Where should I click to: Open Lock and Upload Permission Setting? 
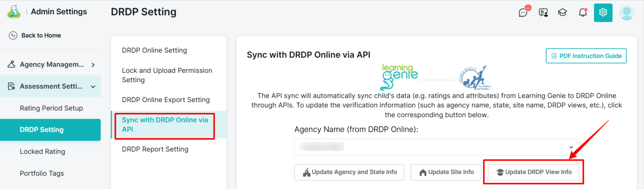(167, 75)
